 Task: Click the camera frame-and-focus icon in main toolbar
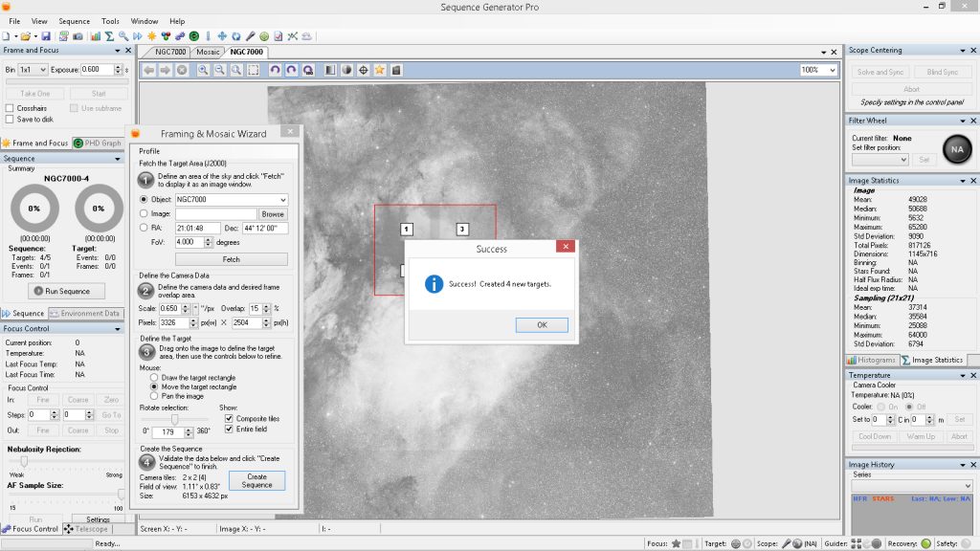[x=78, y=34]
